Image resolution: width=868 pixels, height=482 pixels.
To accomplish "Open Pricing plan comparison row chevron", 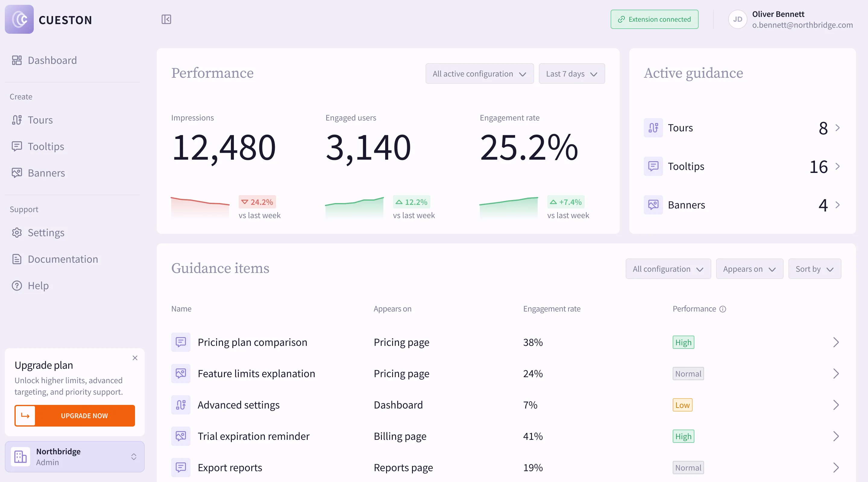I will (836, 342).
